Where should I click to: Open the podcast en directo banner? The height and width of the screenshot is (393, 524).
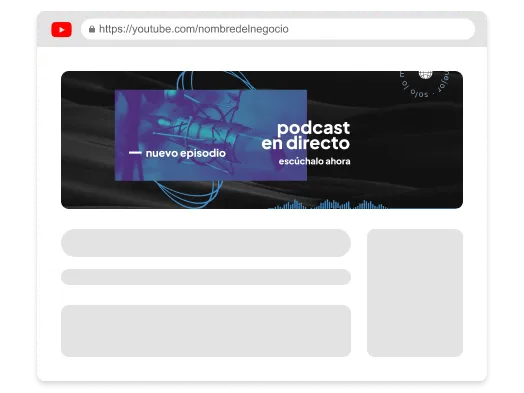point(262,140)
